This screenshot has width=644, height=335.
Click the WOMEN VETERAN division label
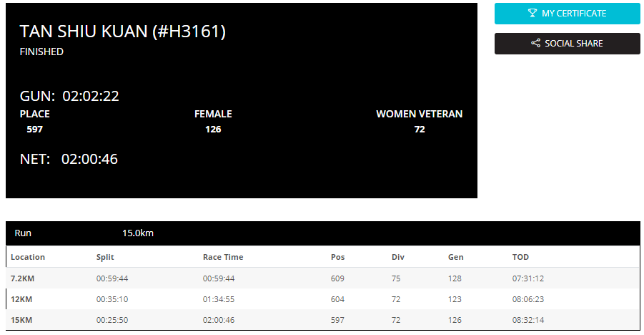[x=420, y=114]
